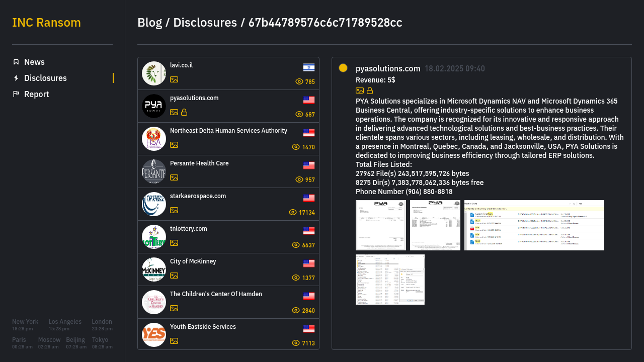
Task: Click Phone Number (904) 880-8818 text
Action: click(x=404, y=192)
